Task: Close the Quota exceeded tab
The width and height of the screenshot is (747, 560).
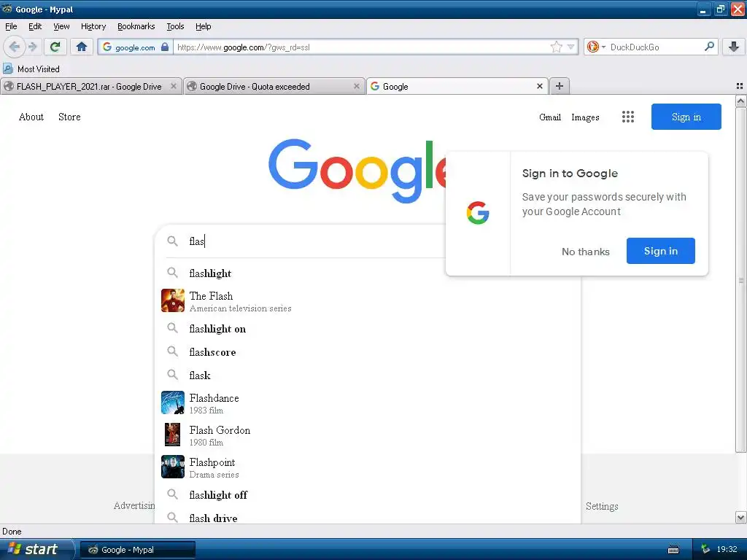Action: (356, 86)
